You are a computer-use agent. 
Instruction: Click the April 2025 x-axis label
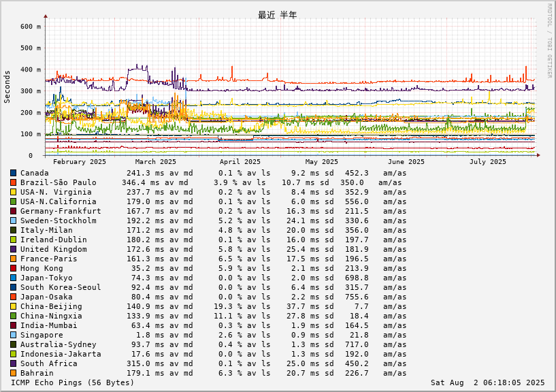240,162
